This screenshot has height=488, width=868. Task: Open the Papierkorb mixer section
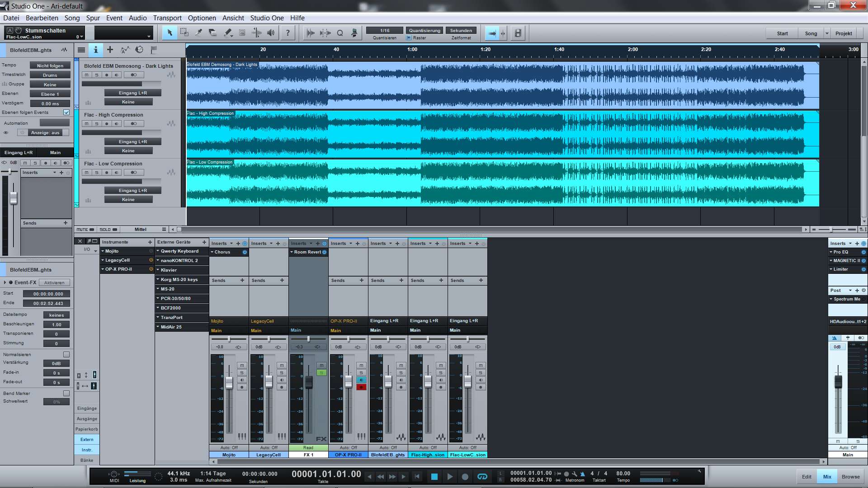(87, 429)
